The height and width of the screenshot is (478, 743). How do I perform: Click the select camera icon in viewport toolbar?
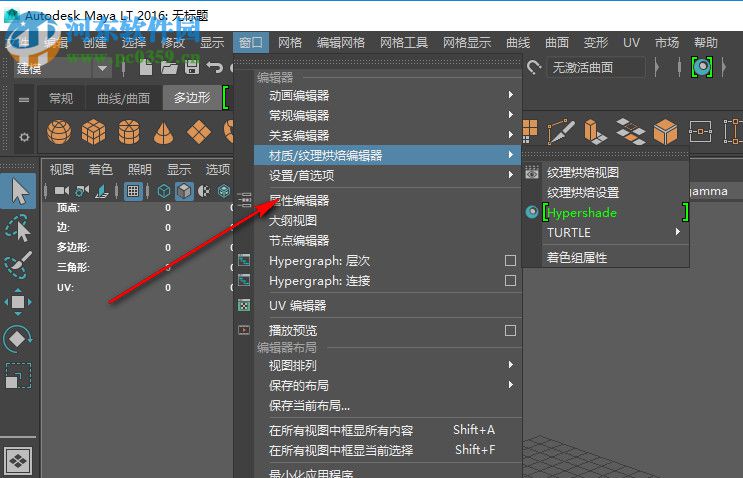coord(62,191)
